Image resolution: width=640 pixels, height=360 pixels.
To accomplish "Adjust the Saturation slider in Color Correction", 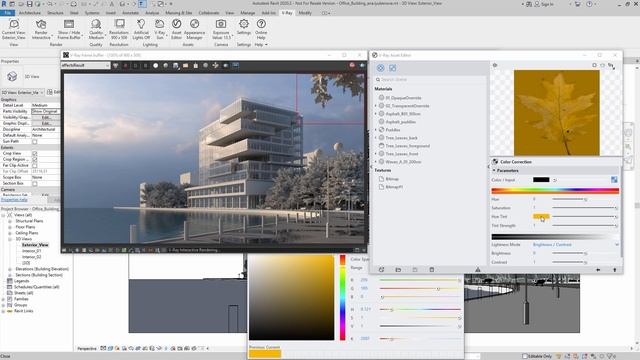I will [x=584, y=208].
